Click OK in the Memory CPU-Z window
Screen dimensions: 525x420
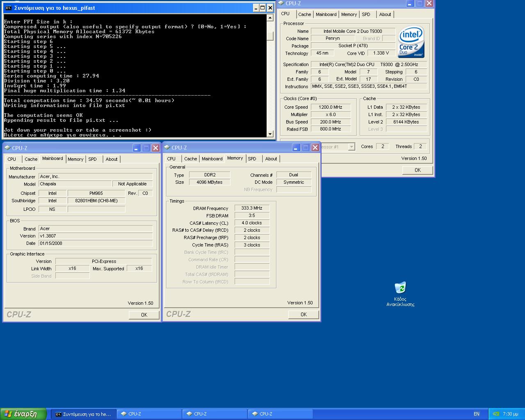pyautogui.click(x=304, y=314)
